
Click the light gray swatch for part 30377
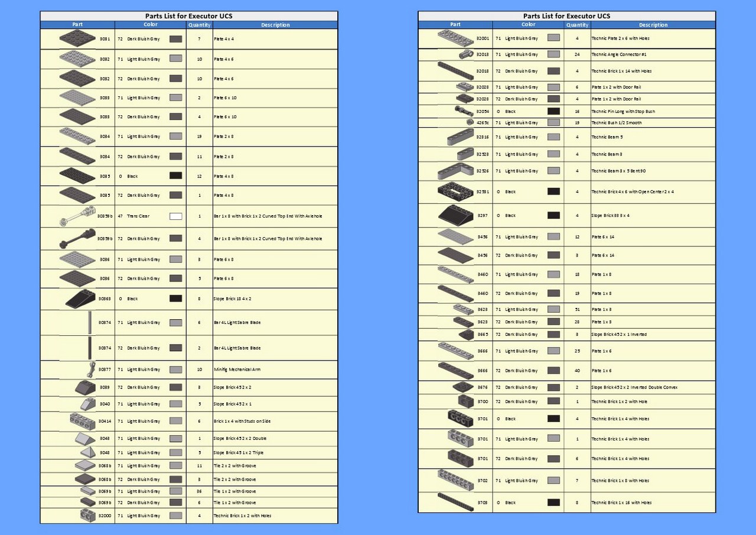coord(175,369)
